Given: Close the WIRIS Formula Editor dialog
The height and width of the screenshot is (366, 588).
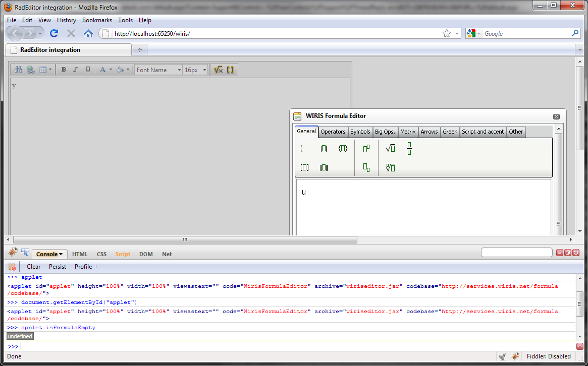Looking at the screenshot, I should (557, 116).
